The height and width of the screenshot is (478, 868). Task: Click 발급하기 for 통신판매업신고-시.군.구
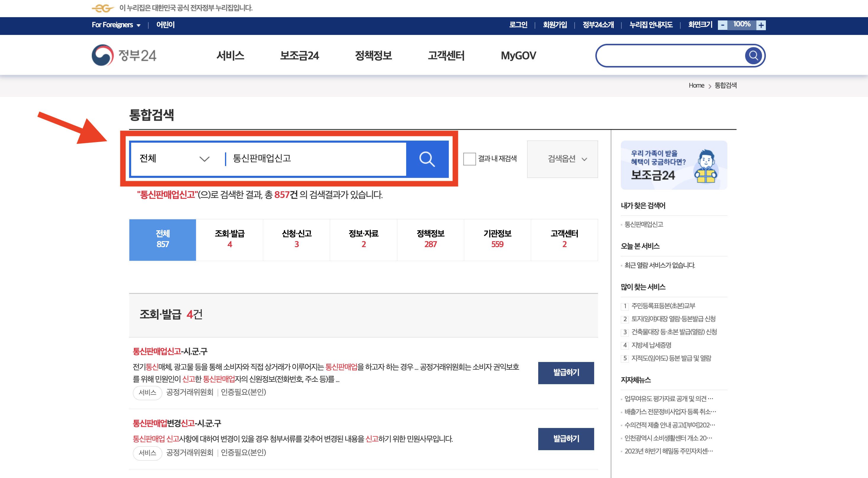566,373
